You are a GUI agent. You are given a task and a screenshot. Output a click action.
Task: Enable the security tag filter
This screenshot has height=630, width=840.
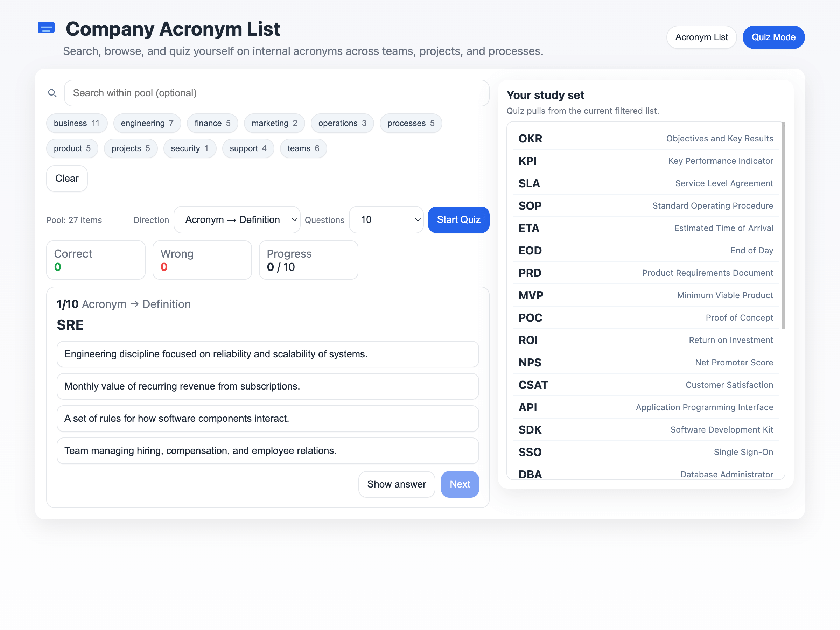189,148
